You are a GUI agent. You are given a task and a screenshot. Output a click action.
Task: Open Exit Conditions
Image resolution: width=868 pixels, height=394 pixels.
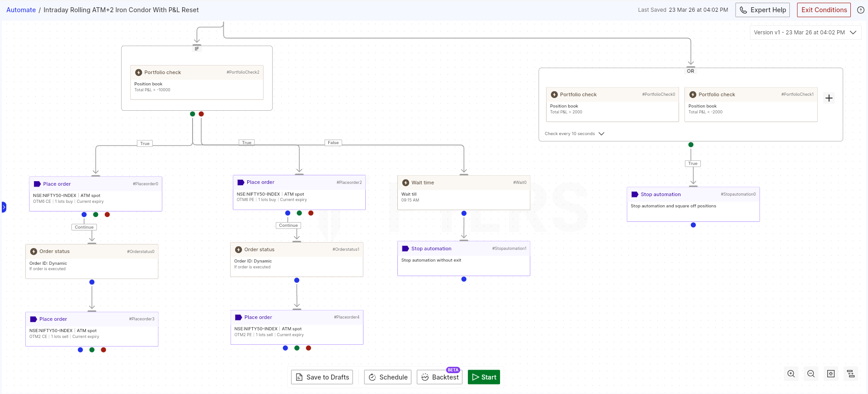pos(824,10)
